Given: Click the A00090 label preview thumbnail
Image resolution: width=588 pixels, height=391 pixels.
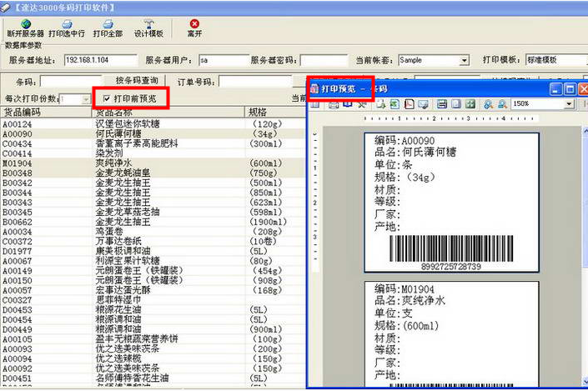Looking at the screenshot, I should click(451, 203).
